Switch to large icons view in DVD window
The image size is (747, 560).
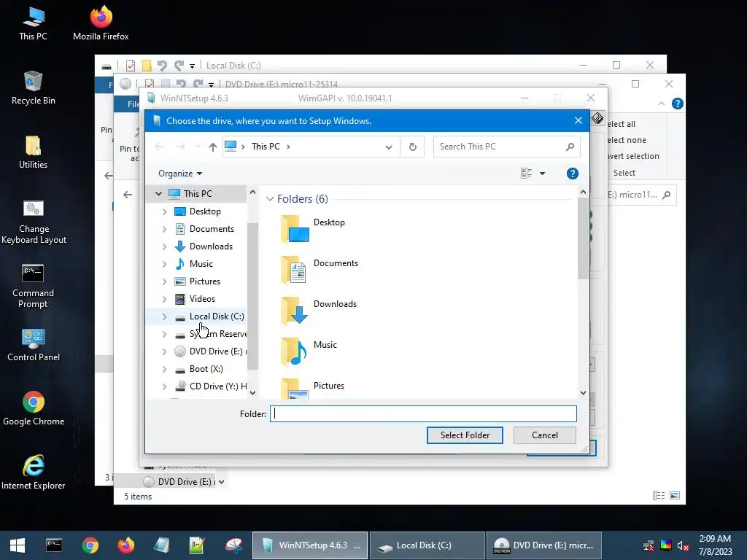coord(675,496)
